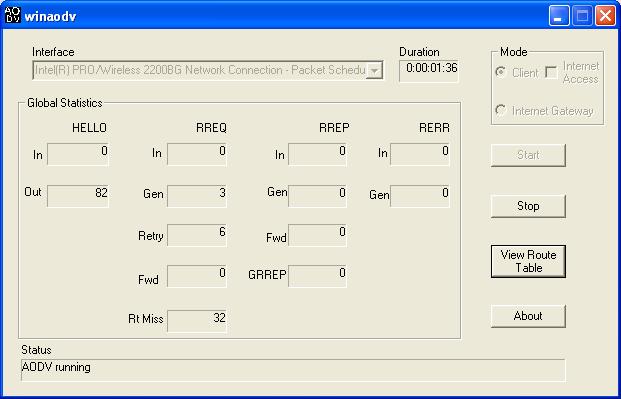Show the About dialog

click(528, 316)
